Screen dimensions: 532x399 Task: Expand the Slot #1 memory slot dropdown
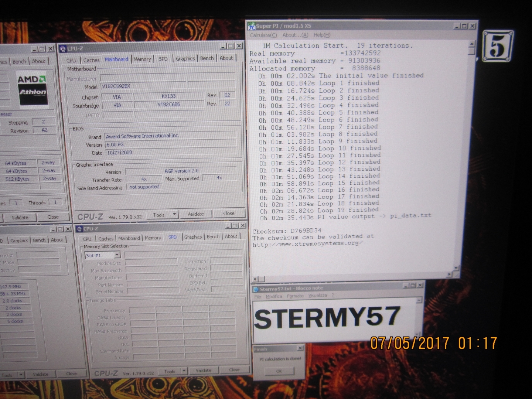tap(117, 255)
